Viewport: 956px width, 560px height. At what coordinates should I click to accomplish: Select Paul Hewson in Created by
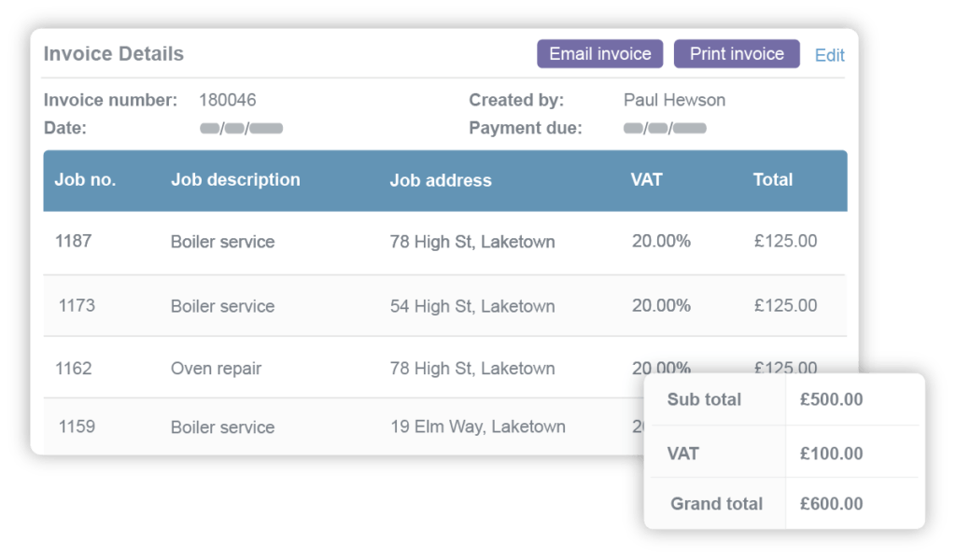(674, 99)
